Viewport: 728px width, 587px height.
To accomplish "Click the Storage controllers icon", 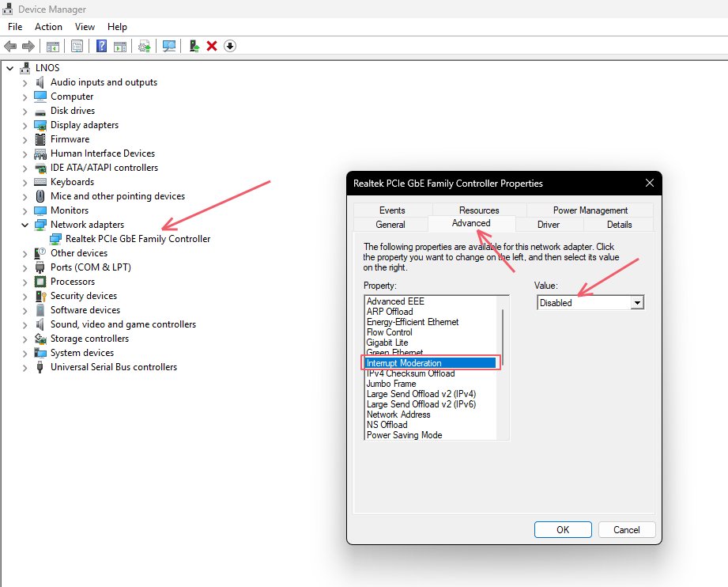I will click(x=40, y=339).
